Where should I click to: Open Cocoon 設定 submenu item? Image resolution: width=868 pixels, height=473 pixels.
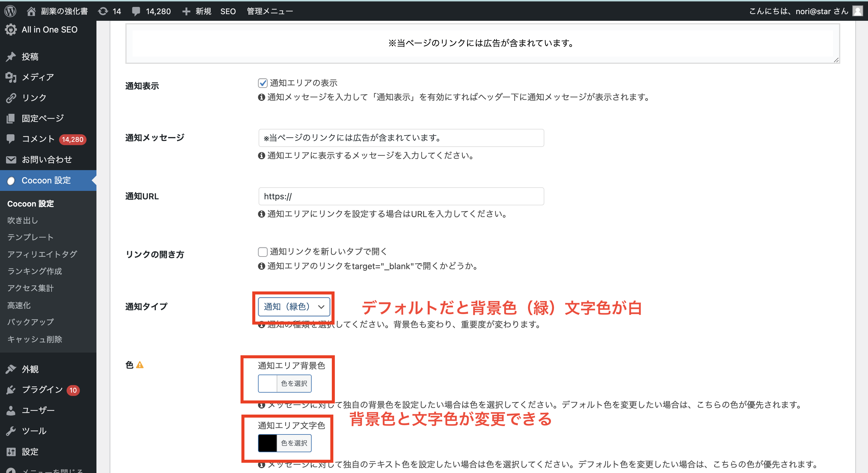(x=31, y=204)
